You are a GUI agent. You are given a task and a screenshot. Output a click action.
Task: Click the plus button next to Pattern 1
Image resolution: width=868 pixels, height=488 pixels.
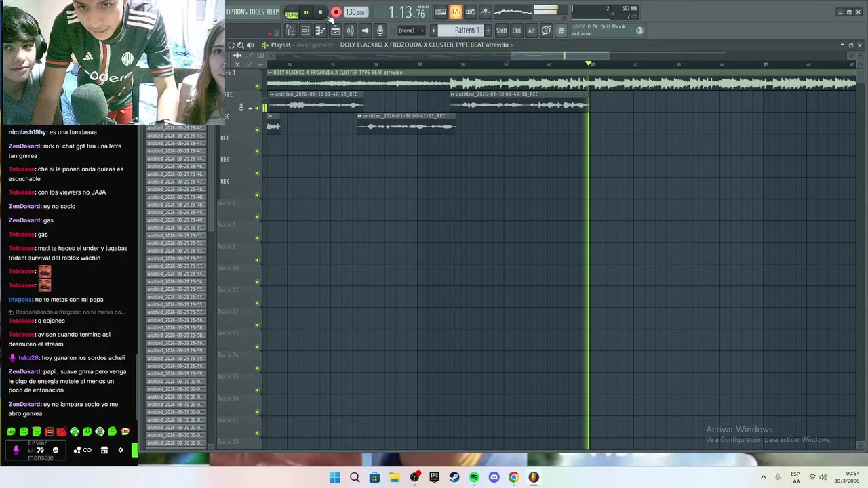(488, 30)
